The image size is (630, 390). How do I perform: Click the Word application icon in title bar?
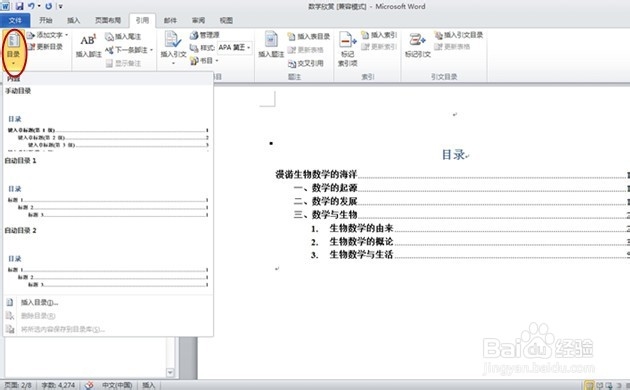(5, 6)
